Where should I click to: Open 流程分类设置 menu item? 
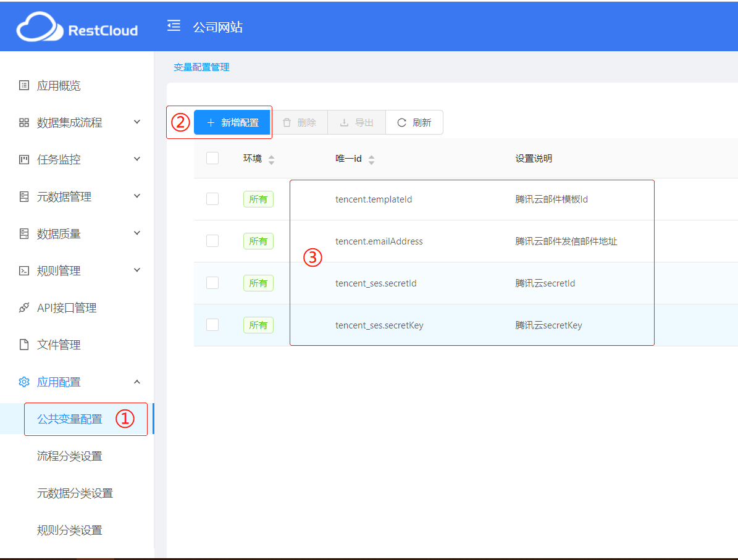coord(69,456)
